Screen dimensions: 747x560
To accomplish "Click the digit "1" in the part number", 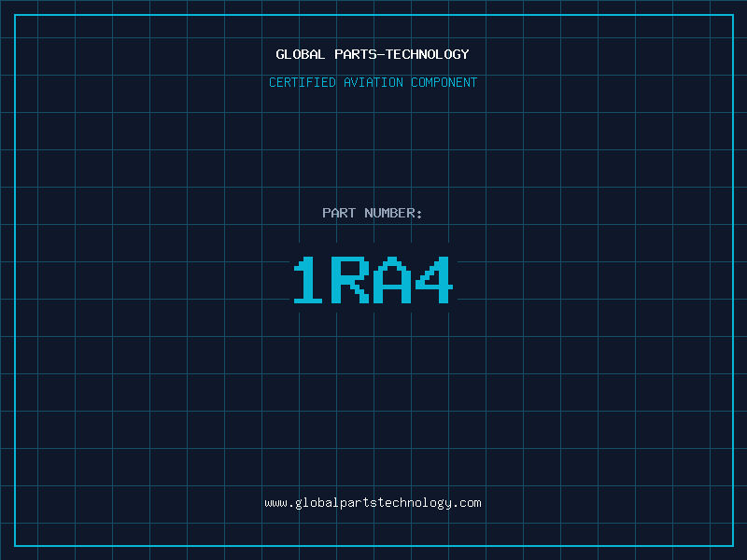I will pyautogui.click(x=309, y=280).
